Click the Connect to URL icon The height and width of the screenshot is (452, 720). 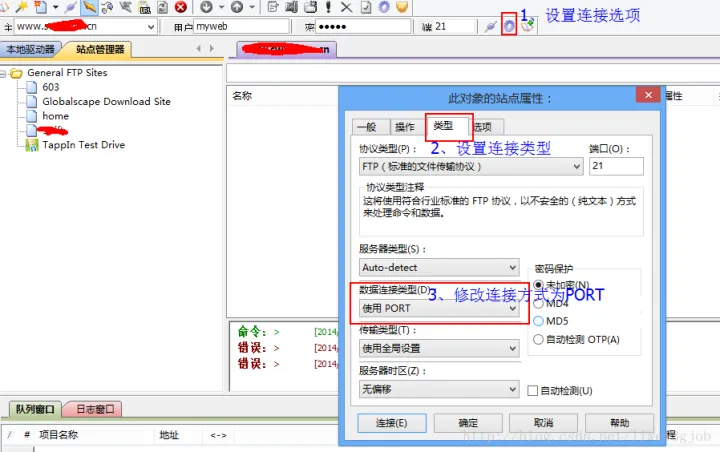point(145,7)
